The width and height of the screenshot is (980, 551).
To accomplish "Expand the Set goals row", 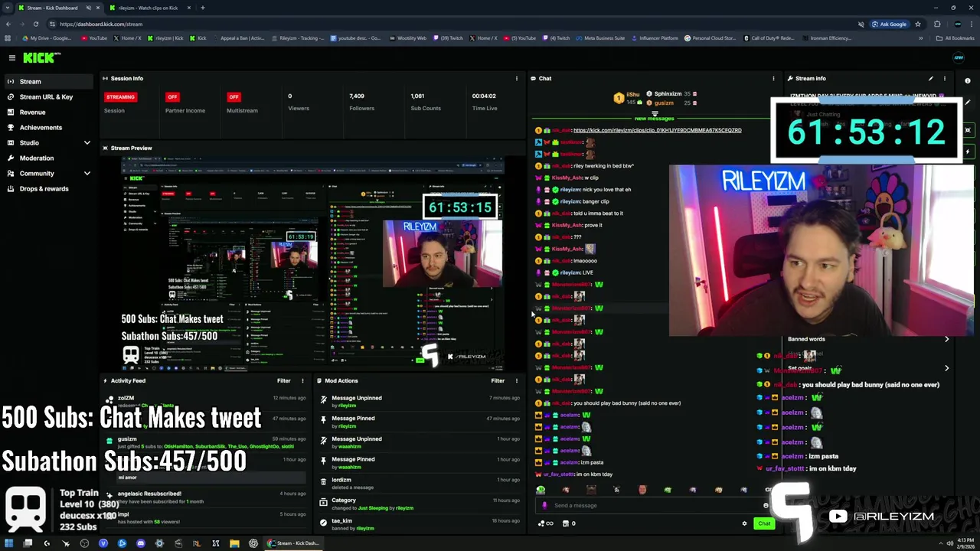I will pyautogui.click(x=869, y=368).
